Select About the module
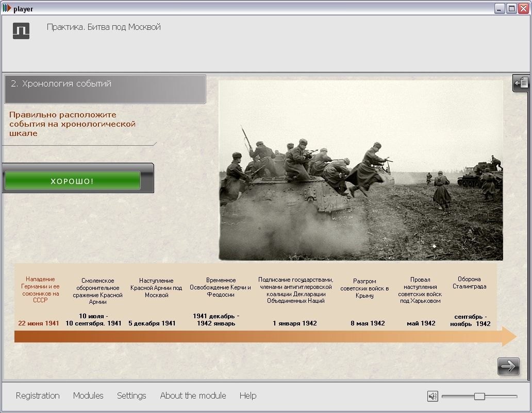532x413 pixels. pos(193,395)
